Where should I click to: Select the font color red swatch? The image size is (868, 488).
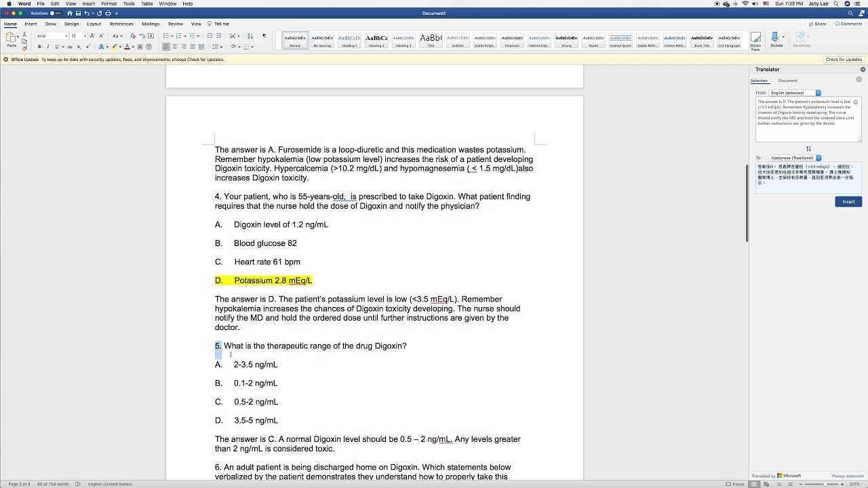pos(127,47)
